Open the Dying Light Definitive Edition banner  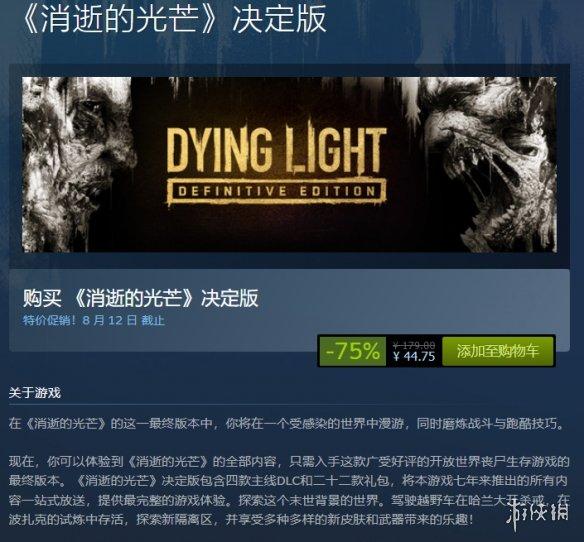coord(289,165)
